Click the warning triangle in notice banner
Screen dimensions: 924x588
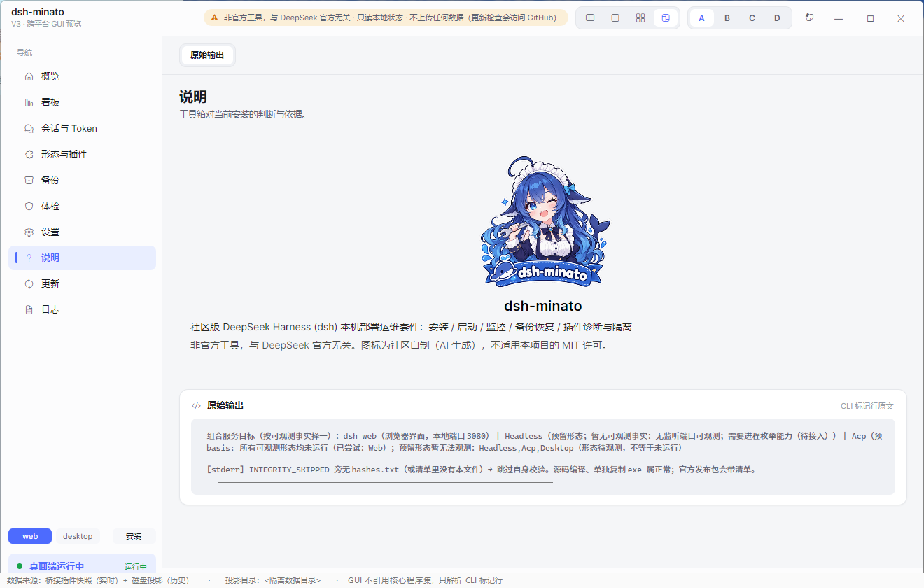(215, 17)
